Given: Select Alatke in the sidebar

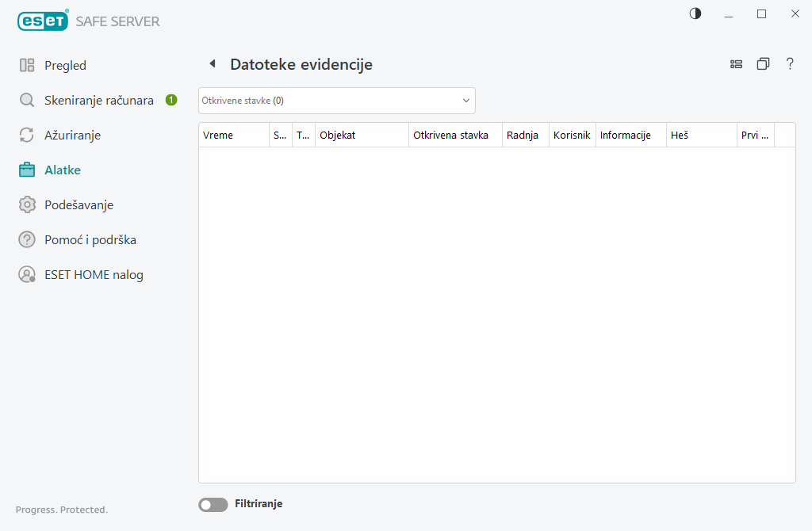Looking at the screenshot, I should (63, 170).
